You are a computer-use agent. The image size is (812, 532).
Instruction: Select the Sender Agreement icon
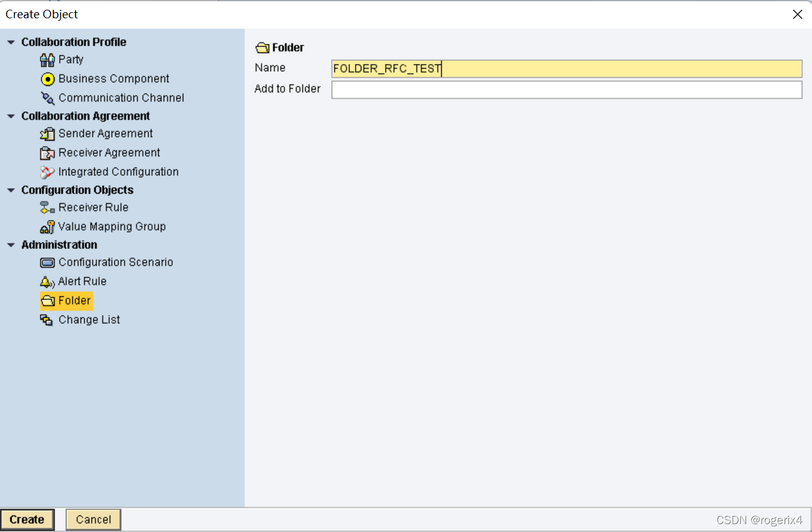coord(47,134)
